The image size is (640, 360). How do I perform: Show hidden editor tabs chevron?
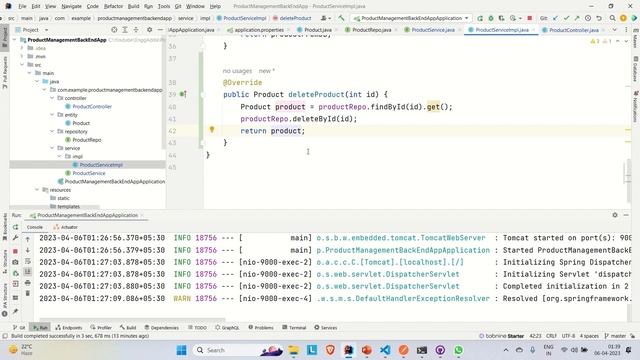614,30
